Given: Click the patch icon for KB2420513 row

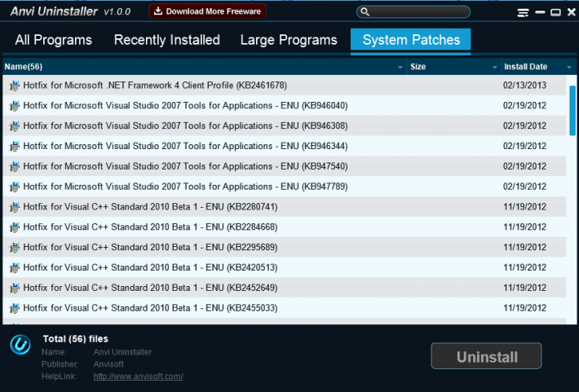Looking at the screenshot, I should tap(15, 268).
